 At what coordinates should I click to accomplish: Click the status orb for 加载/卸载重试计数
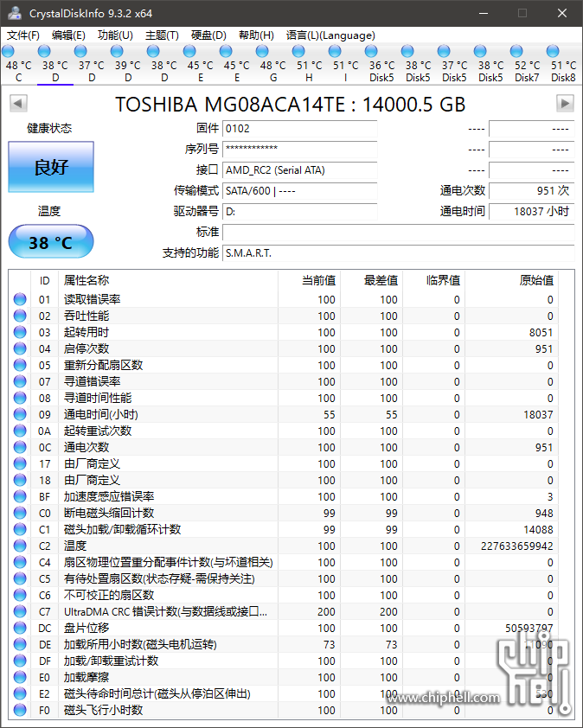[x=20, y=661]
